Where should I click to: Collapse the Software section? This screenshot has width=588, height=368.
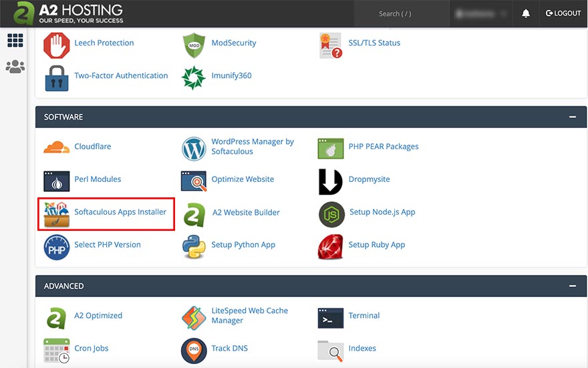click(572, 117)
